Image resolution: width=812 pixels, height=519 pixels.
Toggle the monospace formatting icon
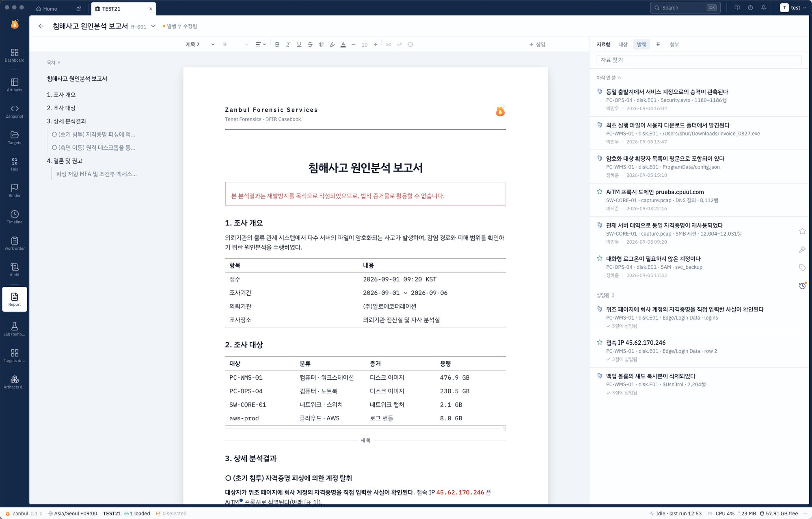tap(321, 44)
